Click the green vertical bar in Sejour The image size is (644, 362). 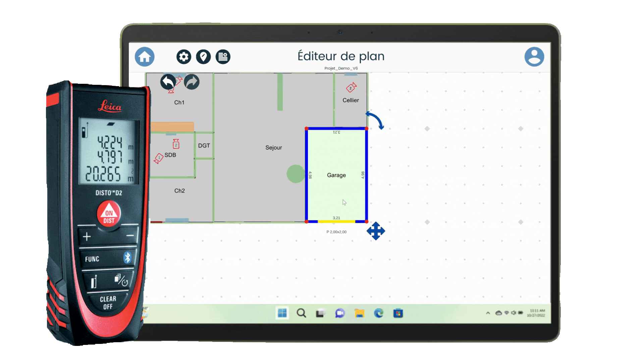[x=280, y=92]
